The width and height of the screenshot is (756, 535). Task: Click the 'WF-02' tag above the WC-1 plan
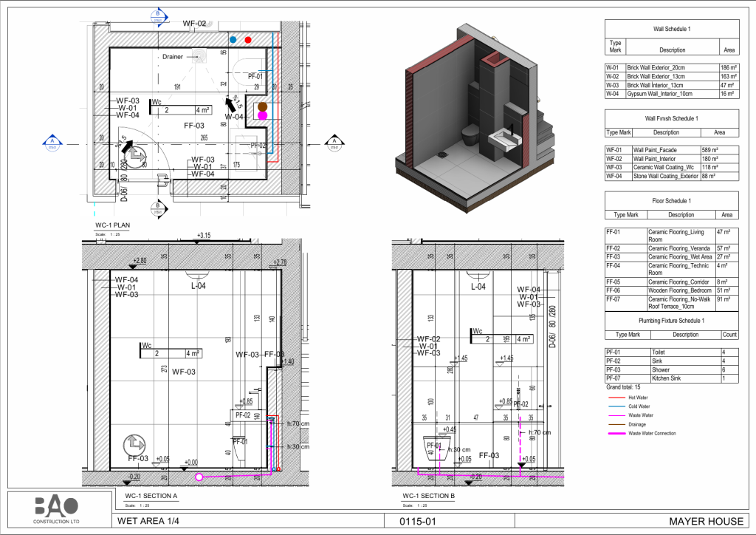194,23
